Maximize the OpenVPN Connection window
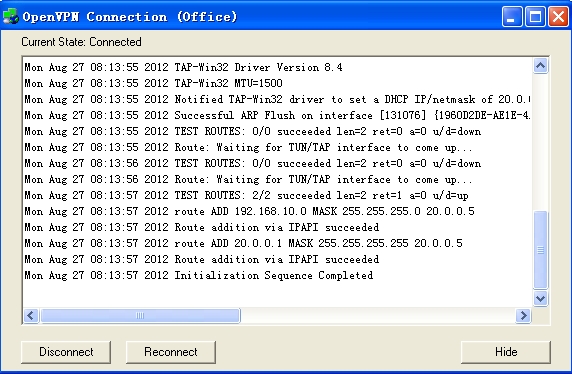The width and height of the screenshot is (572, 374). 535,17
